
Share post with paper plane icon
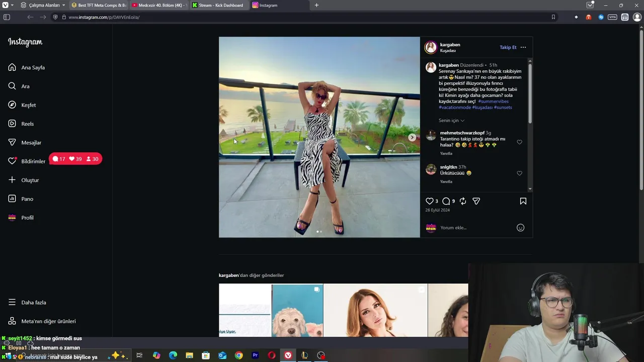(476, 201)
